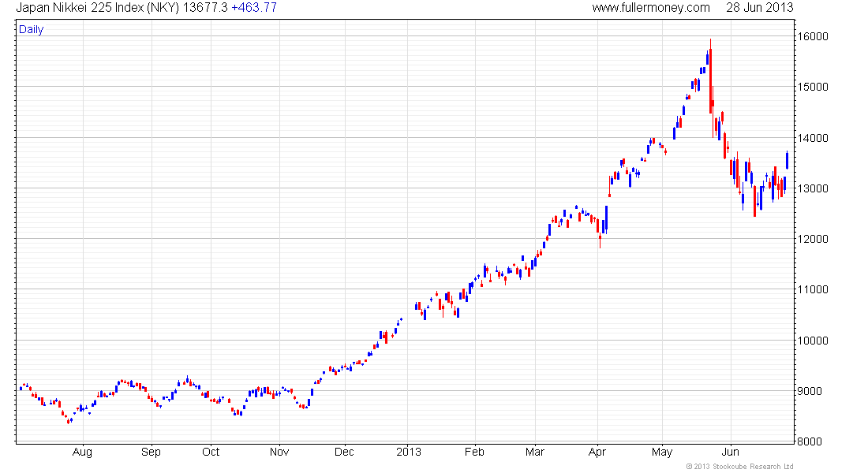Click the Mar x-axis label
Screen dimensions: 868x473
click(535, 452)
